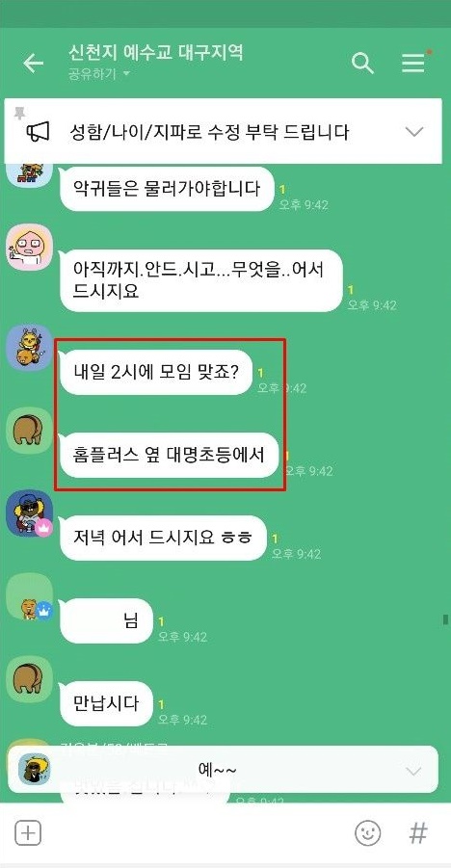The height and width of the screenshot is (868, 451).
Task: Tap the hash search icon
Action: coord(418,832)
